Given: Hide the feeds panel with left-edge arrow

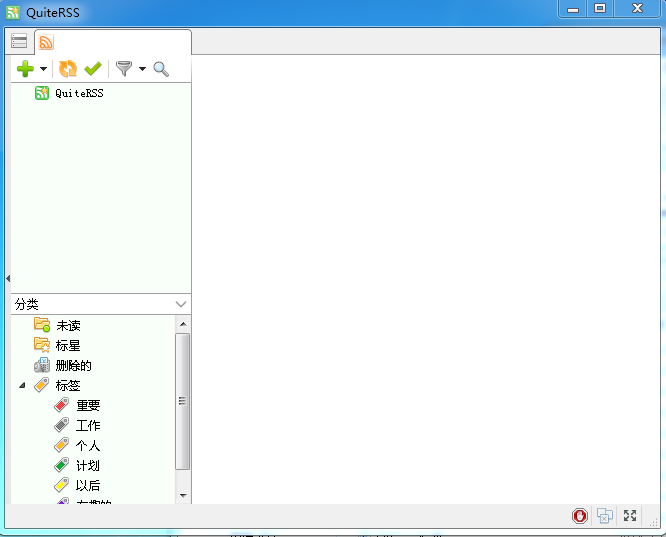Looking at the screenshot, I should pyautogui.click(x=8, y=278).
